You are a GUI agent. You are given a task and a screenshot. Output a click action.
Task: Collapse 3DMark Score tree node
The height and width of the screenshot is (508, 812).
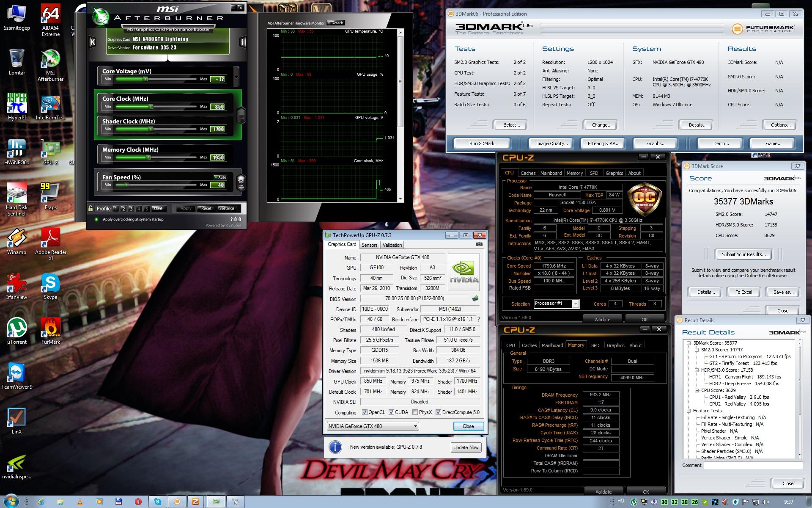coord(689,343)
